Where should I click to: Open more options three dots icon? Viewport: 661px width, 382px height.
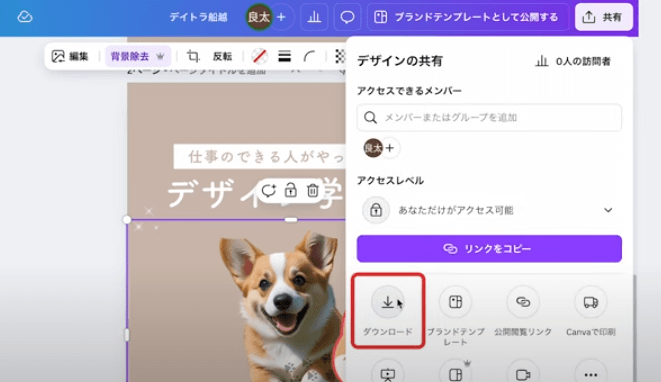point(591,374)
